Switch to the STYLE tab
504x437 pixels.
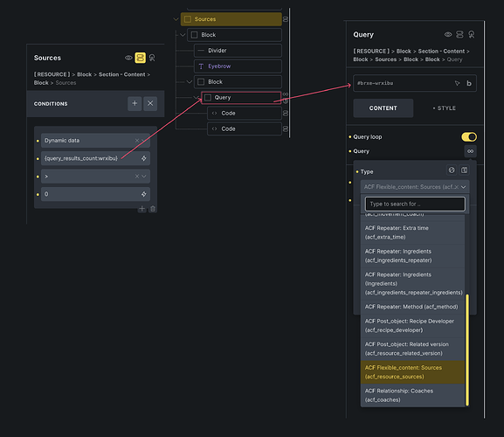point(445,108)
